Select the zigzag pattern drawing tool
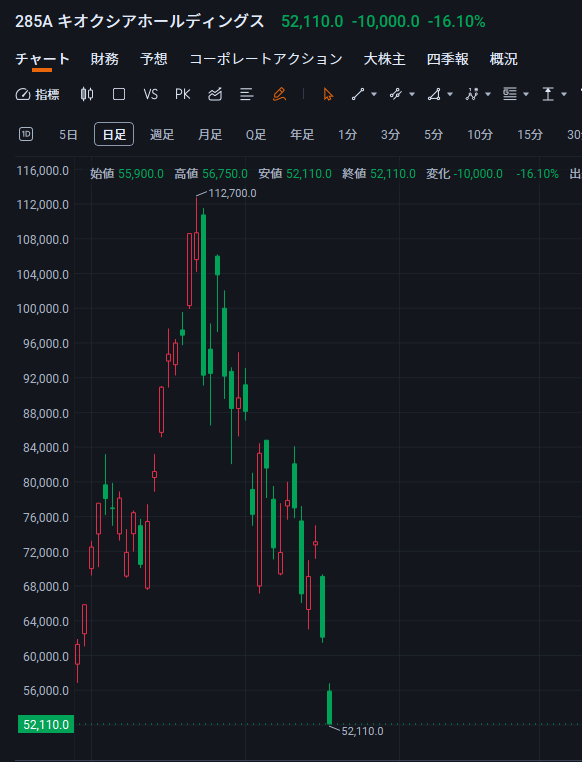Screen dimensions: 582x762 (x=472, y=94)
